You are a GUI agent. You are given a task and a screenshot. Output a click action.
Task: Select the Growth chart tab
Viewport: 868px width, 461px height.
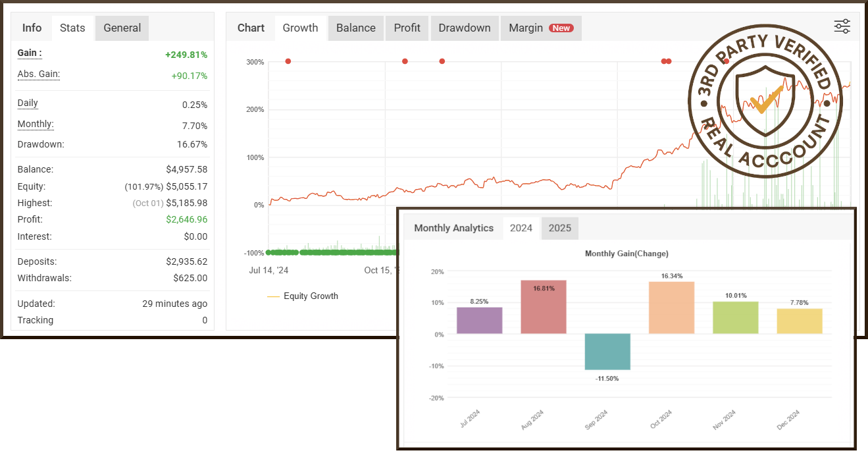(x=300, y=28)
